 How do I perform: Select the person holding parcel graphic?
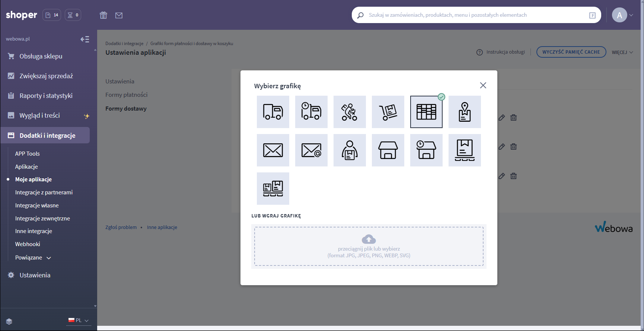[350, 150]
